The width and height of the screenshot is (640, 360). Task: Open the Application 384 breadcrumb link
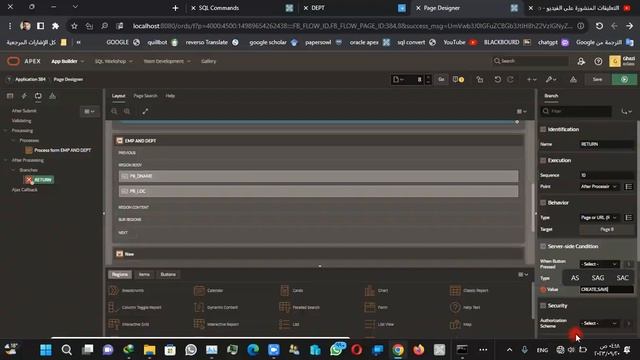(x=30, y=80)
